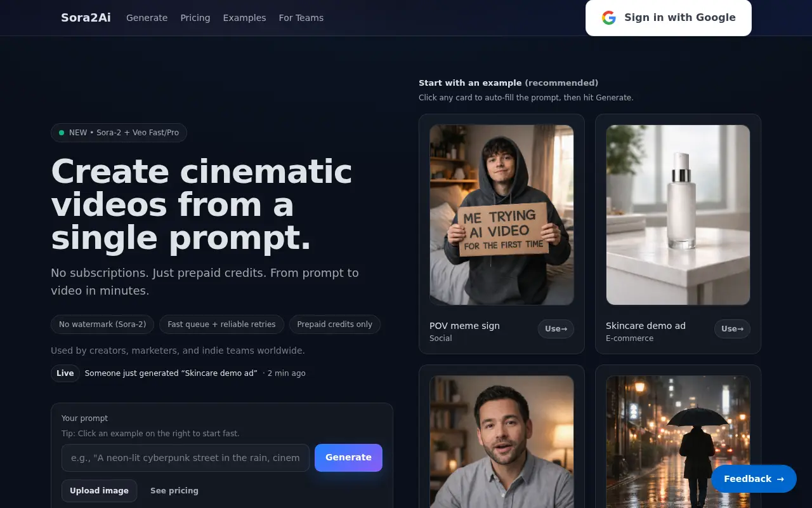Open the Sora2Ai home logo
812x508 pixels.
pyautogui.click(x=86, y=18)
